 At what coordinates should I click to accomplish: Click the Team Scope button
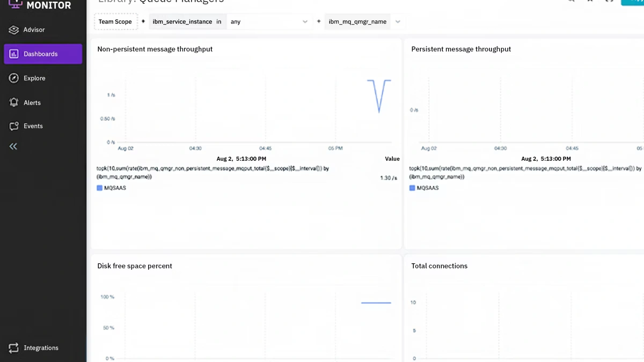tap(115, 22)
